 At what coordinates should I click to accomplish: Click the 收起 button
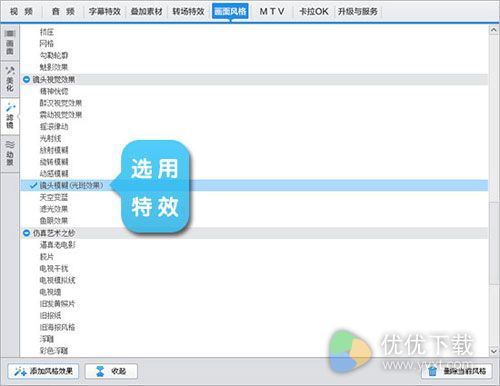pyautogui.click(x=111, y=371)
